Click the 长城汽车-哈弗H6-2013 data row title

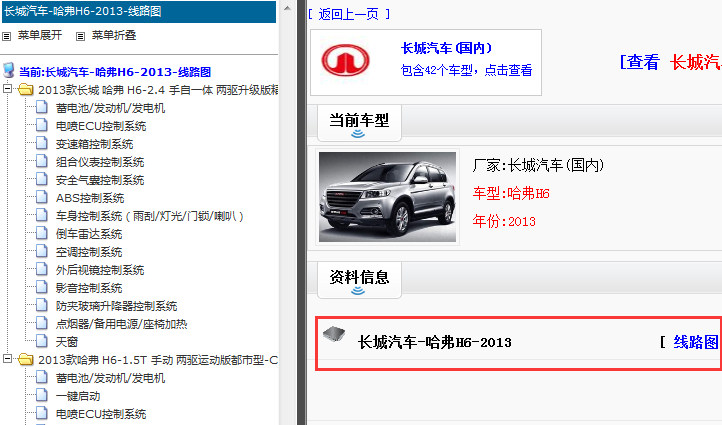[x=435, y=342]
